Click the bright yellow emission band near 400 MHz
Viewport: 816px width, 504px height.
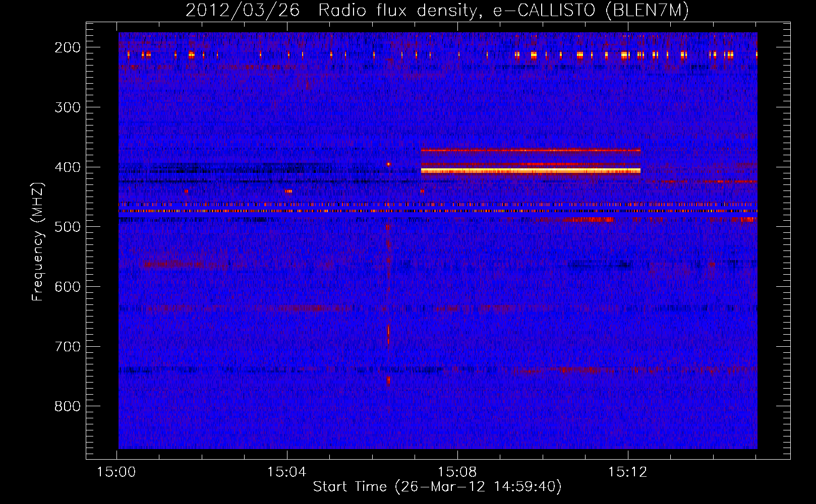[531, 171]
